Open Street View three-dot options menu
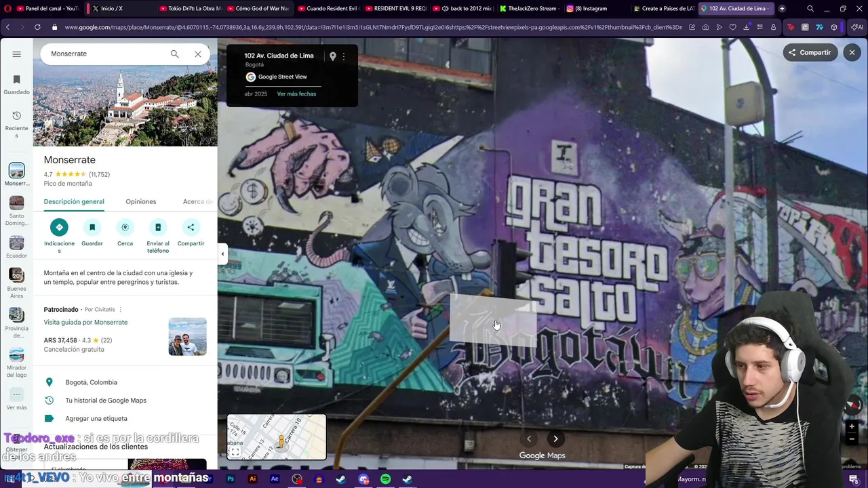Viewport: 868px width, 488px height. 344,57
